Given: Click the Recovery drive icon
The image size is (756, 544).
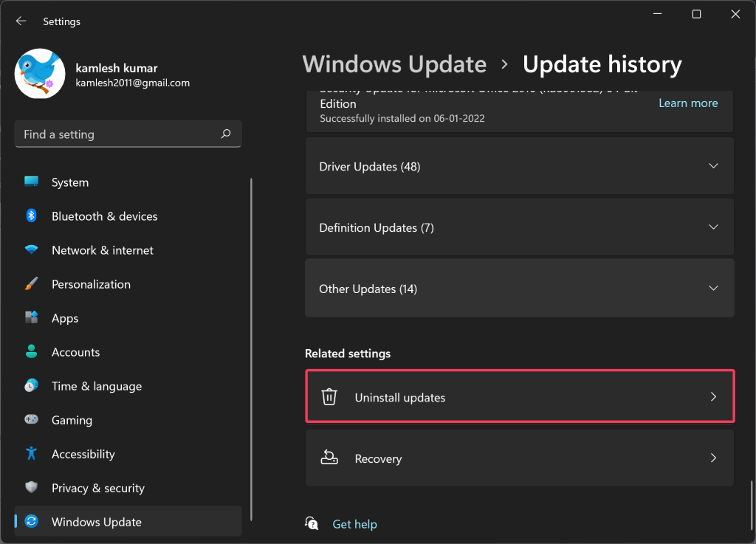Looking at the screenshot, I should click(329, 457).
